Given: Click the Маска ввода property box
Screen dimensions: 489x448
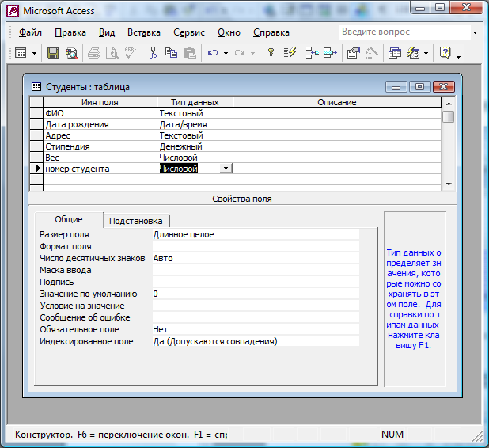Looking at the screenshot, I should point(256,270).
